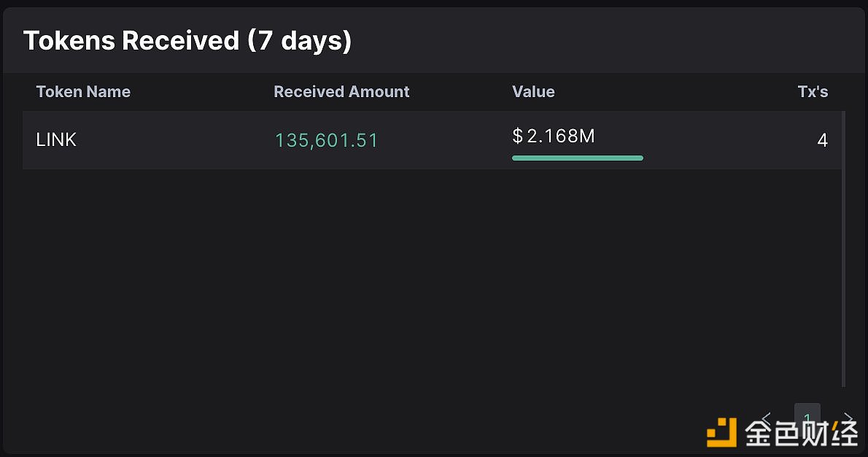The width and height of the screenshot is (868, 457).
Task: Click the transaction count 4
Action: [822, 140]
